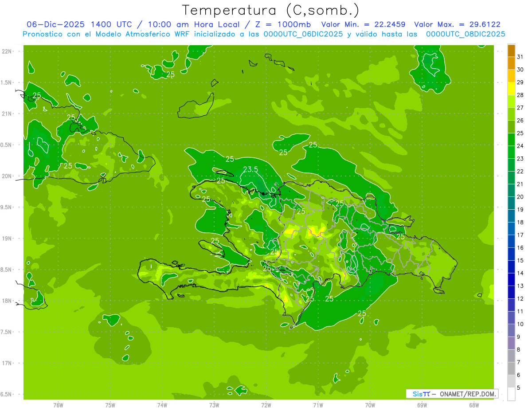
Task: Click the gray legend swatch between 6 and 7
Action: point(511,369)
